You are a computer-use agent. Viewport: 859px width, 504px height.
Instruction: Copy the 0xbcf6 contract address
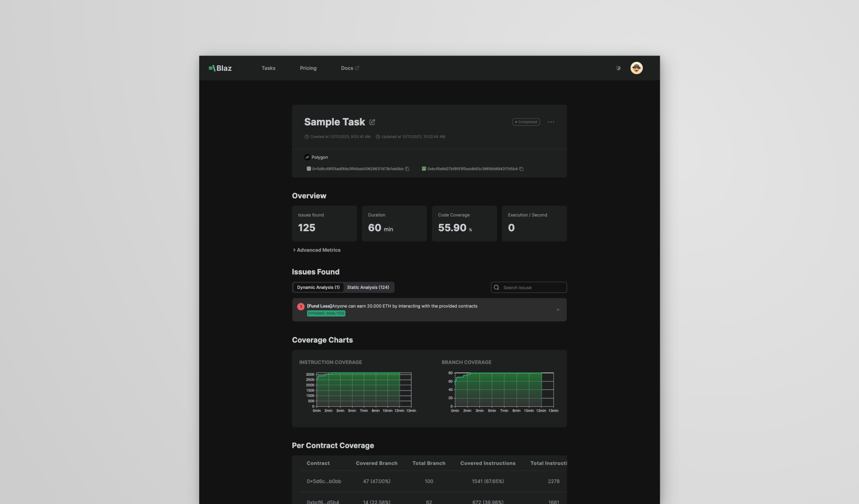click(521, 169)
